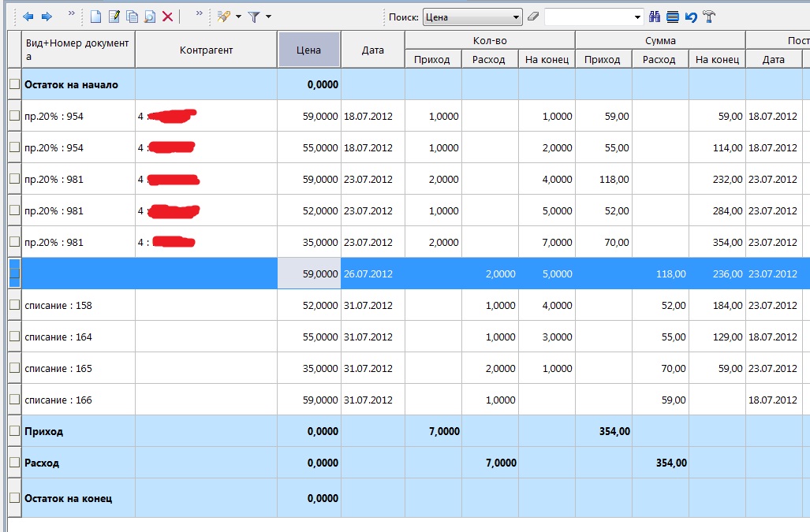Tick the checkbox of списание : 164 row
The image size is (810, 532).
click(14, 336)
